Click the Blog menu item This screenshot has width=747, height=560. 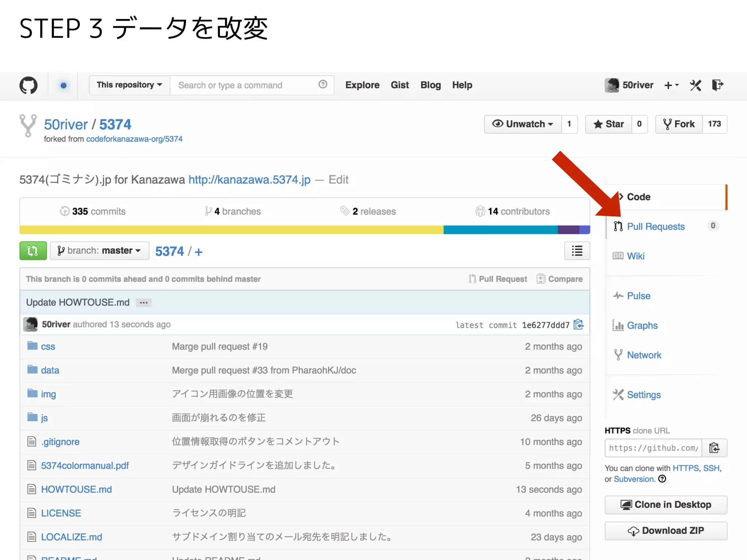coord(430,85)
